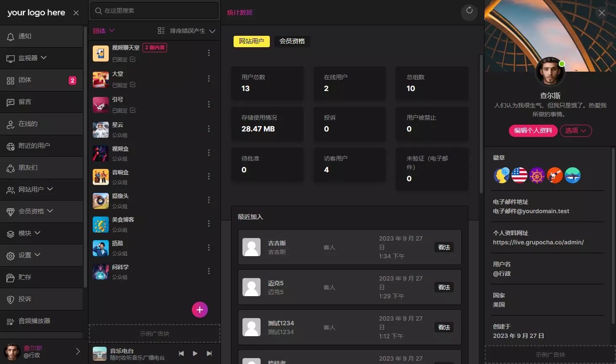The height and width of the screenshot is (364, 616).
Task: Open the 监视器 monitor menu icon
Action: click(x=11, y=59)
